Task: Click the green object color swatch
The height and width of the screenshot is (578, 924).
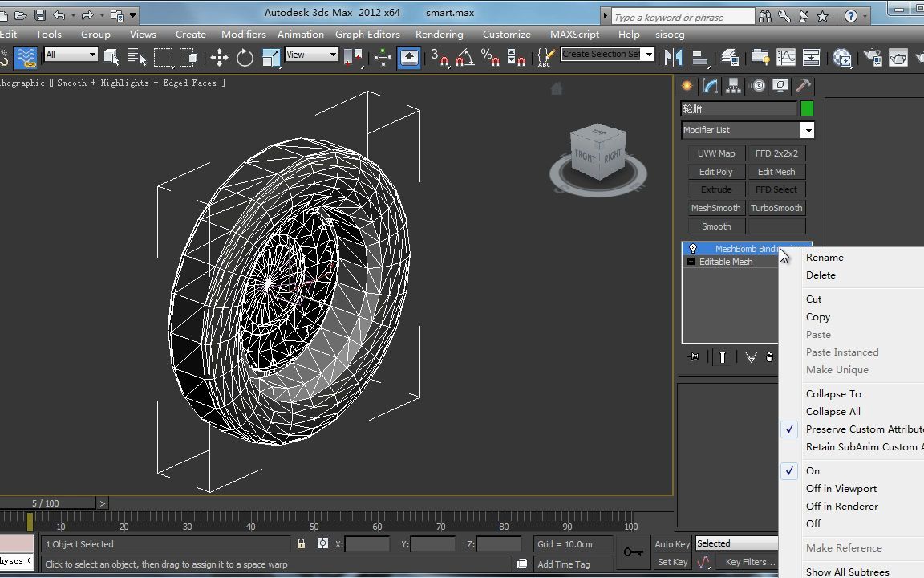Action: click(x=807, y=108)
